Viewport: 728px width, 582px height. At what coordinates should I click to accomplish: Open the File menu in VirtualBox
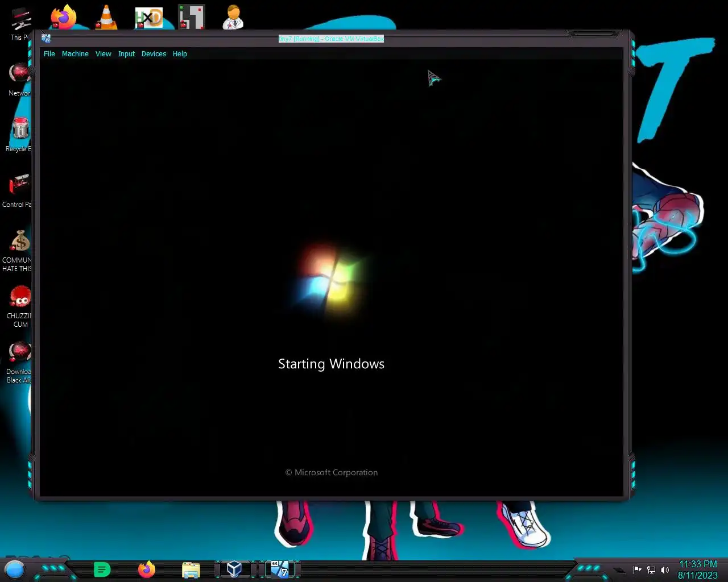[49, 54]
